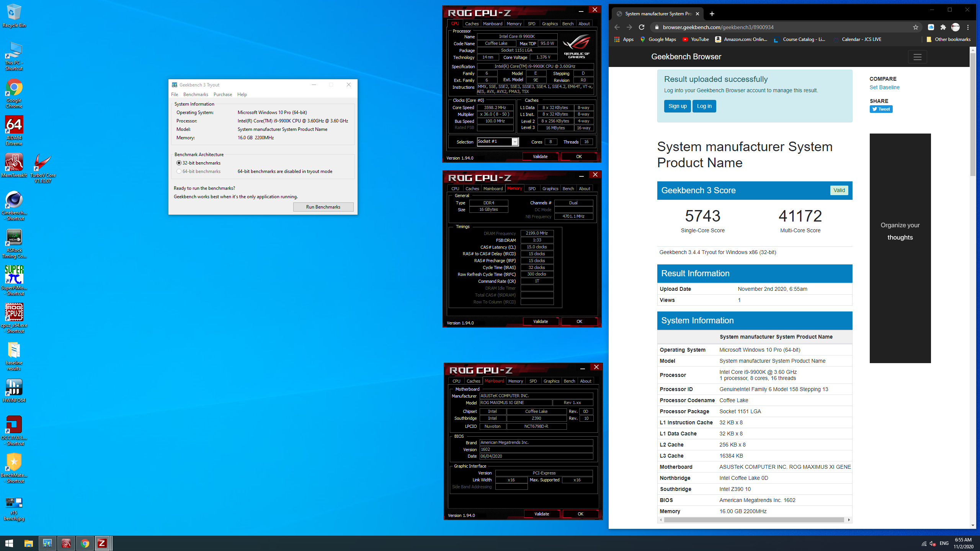The image size is (980, 551).
Task: Launch Google Chrome from desktop icon
Action: (14, 94)
